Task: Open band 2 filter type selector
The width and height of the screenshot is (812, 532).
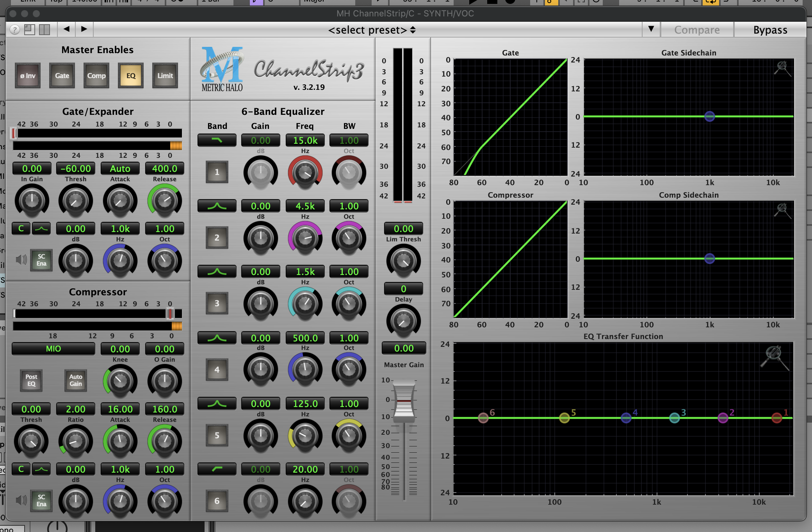Action: click(x=217, y=206)
